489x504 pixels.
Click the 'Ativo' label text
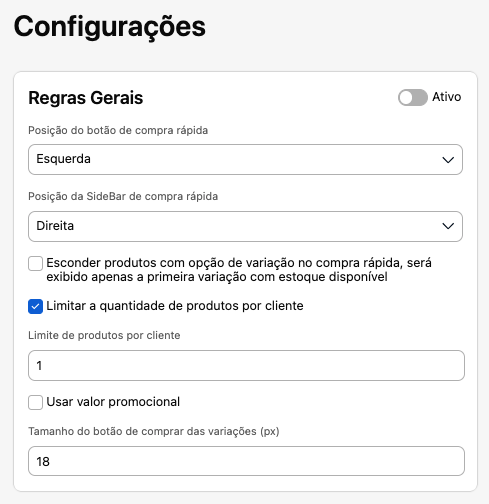click(x=447, y=97)
